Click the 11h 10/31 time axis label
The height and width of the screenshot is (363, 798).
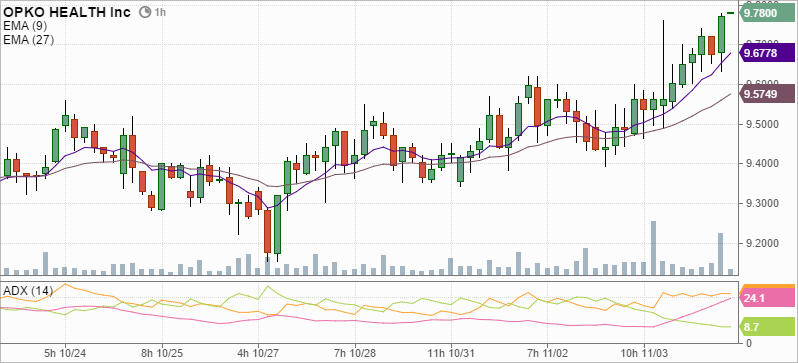tap(450, 353)
